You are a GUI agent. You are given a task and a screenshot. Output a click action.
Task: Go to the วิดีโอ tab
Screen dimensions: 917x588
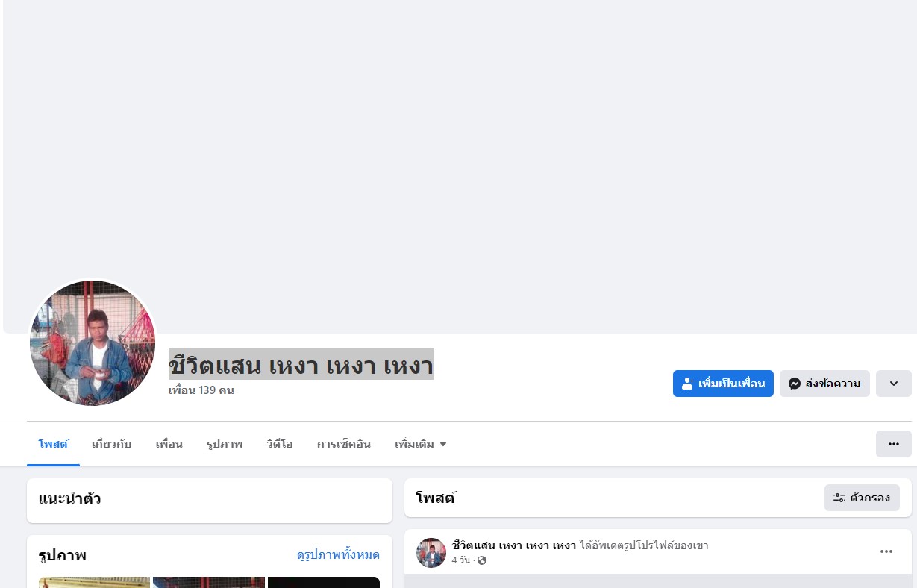pyautogui.click(x=280, y=444)
